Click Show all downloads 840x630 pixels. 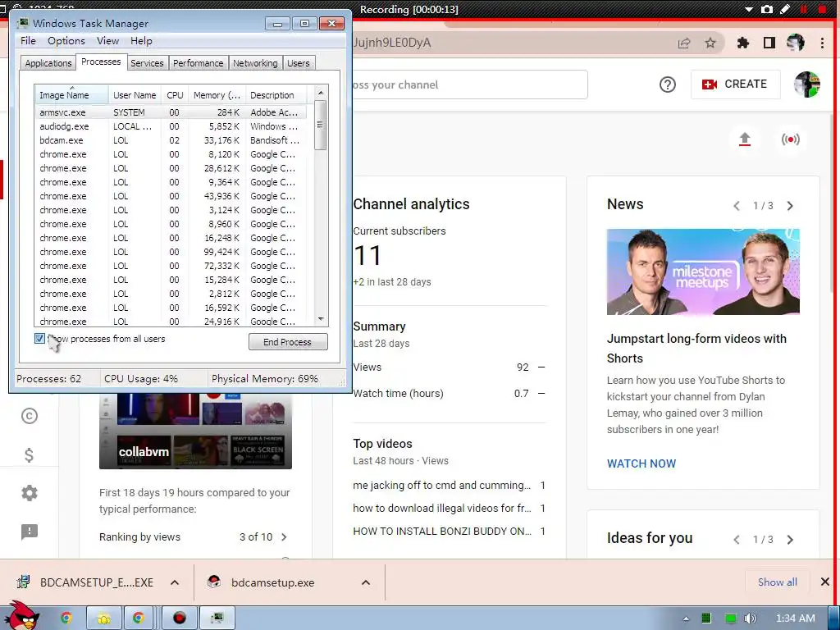coord(778,582)
